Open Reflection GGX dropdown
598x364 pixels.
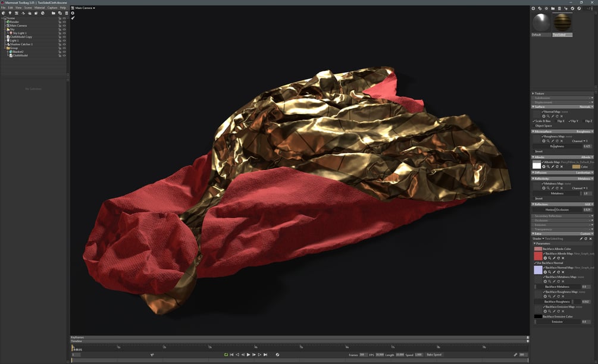point(589,204)
